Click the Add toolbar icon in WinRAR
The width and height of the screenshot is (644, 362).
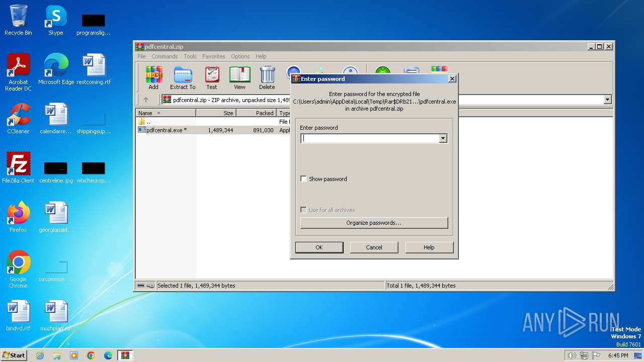coord(153,78)
